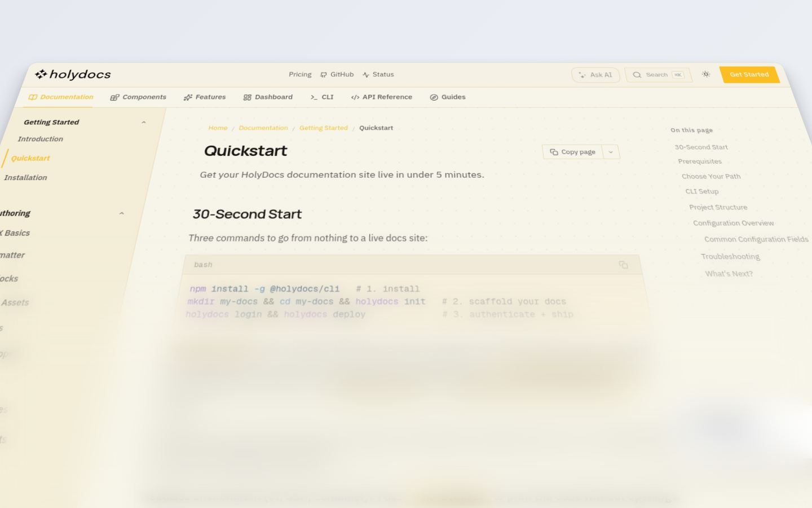This screenshot has width=812, height=508.
Task: Jump to Project Structure section
Action: click(718, 207)
